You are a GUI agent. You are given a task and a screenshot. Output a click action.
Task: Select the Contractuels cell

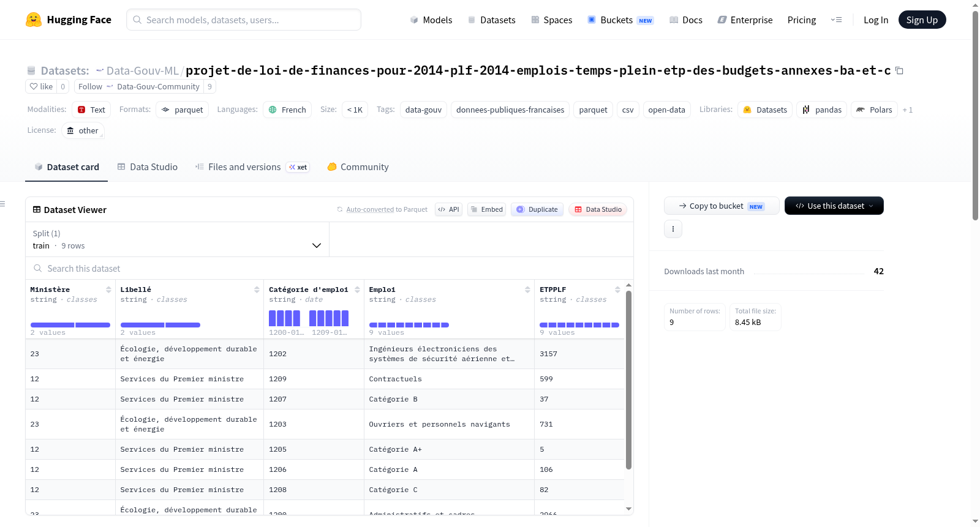coord(449,379)
